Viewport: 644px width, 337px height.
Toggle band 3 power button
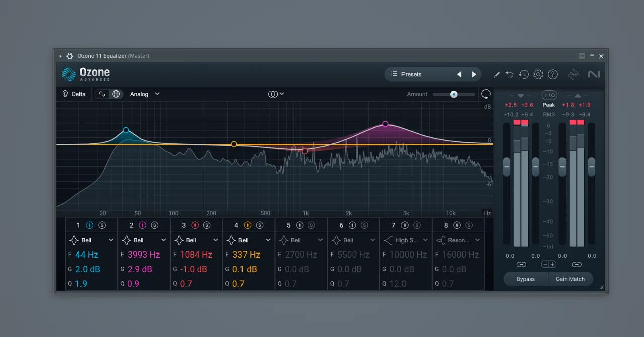[x=195, y=225]
